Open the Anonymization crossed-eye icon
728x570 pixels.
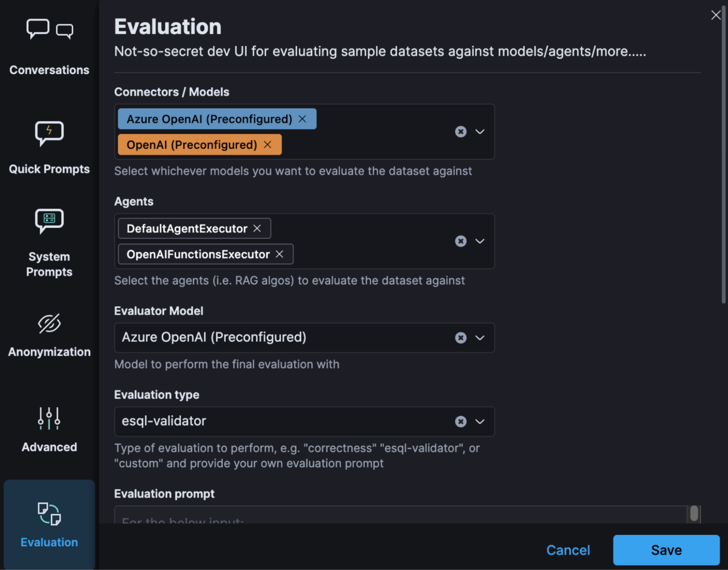[x=49, y=324]
